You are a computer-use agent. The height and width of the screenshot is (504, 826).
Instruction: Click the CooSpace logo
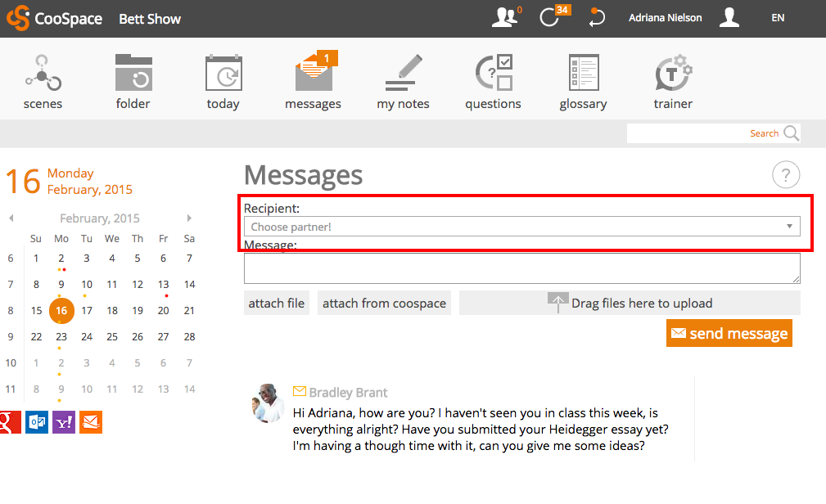pyautogui.click(x=55, y=19)
